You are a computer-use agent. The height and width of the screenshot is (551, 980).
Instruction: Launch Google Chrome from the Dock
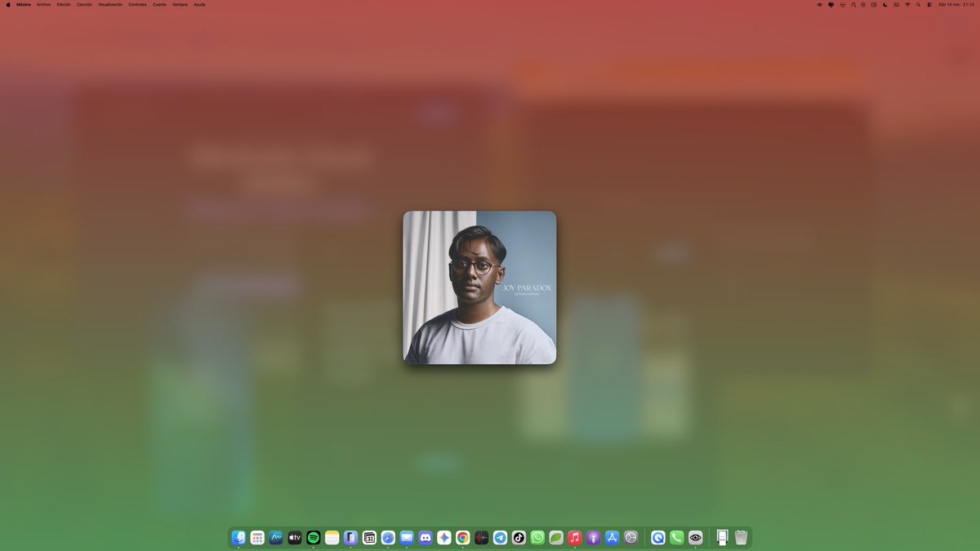463,537
